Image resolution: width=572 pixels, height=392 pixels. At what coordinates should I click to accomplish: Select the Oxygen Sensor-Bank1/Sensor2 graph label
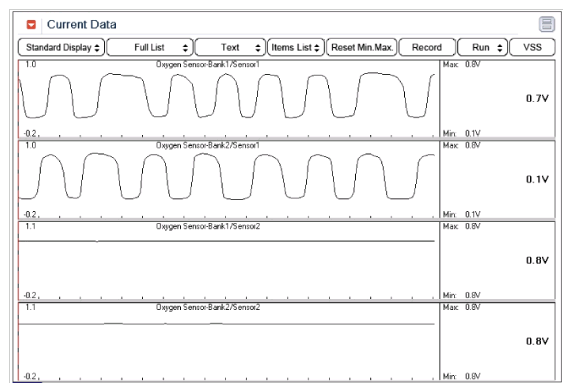pos(208,226)
